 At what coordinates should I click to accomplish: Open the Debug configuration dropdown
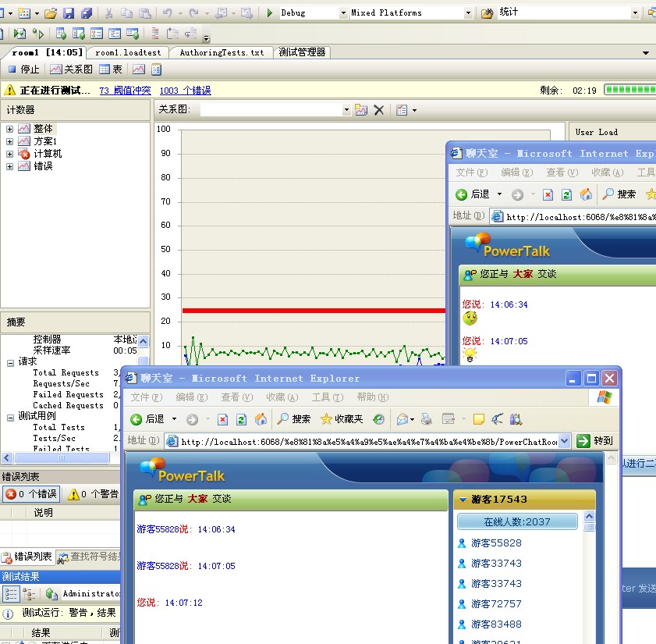(x=343, y=13)
